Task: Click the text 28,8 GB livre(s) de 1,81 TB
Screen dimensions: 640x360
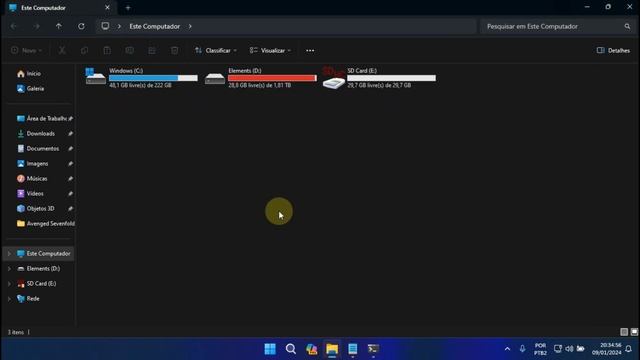Action: pyautogui.click(x=260, y=85)
